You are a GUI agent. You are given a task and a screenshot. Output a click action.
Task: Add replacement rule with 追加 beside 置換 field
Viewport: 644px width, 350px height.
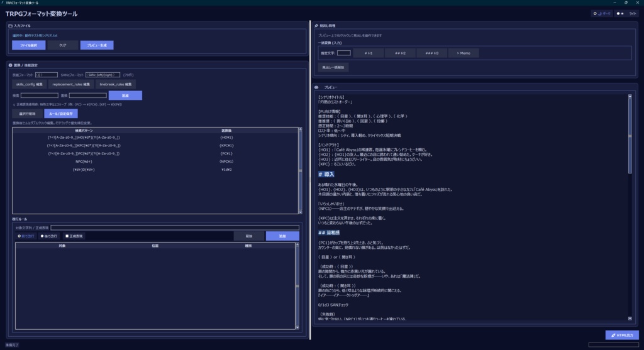tap(125, 95)
